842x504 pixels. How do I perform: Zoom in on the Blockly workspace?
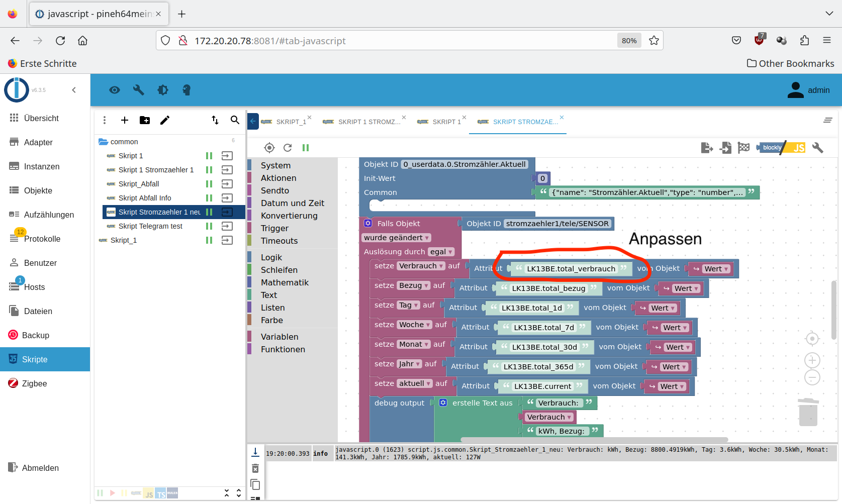point(812,360)
